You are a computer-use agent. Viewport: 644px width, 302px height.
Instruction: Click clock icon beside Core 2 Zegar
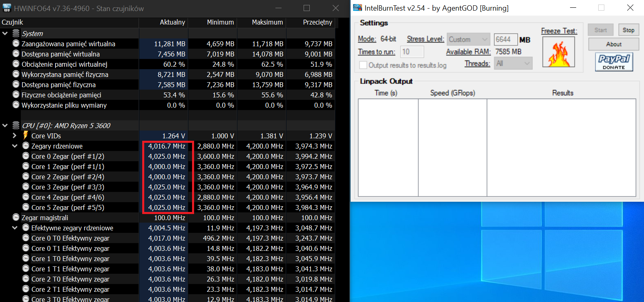[26, 176]
